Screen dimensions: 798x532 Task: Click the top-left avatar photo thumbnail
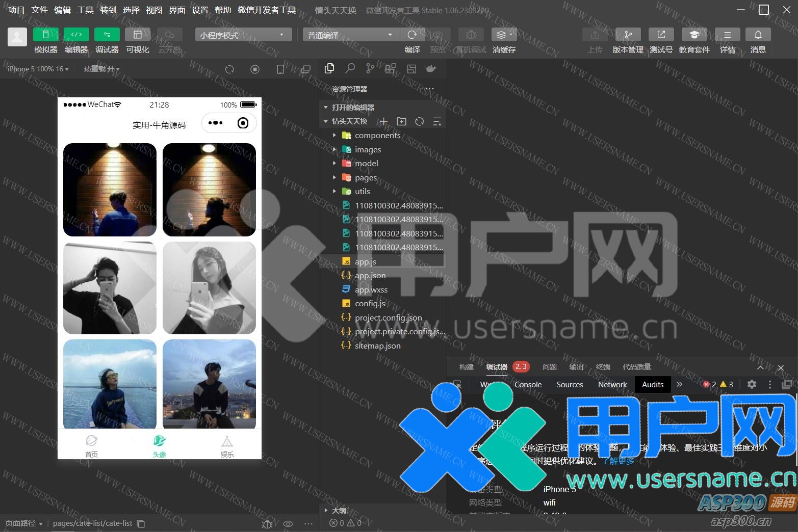click(x=110, y=190)
